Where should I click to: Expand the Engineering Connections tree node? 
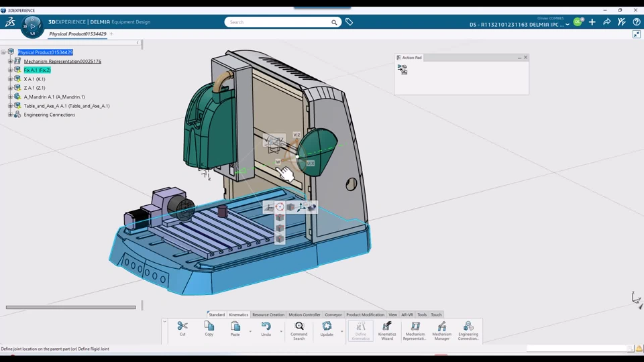click(10, 115)
